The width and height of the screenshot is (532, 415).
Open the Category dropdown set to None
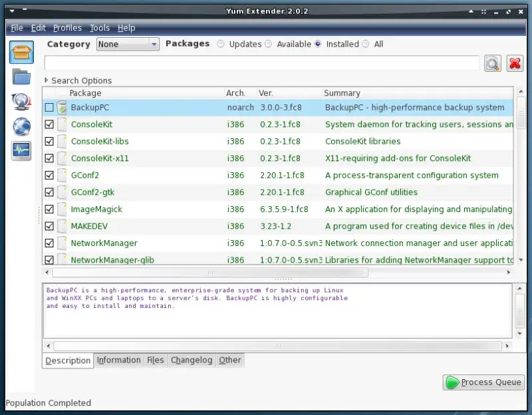pyautogui.click(x=128, y=44)
